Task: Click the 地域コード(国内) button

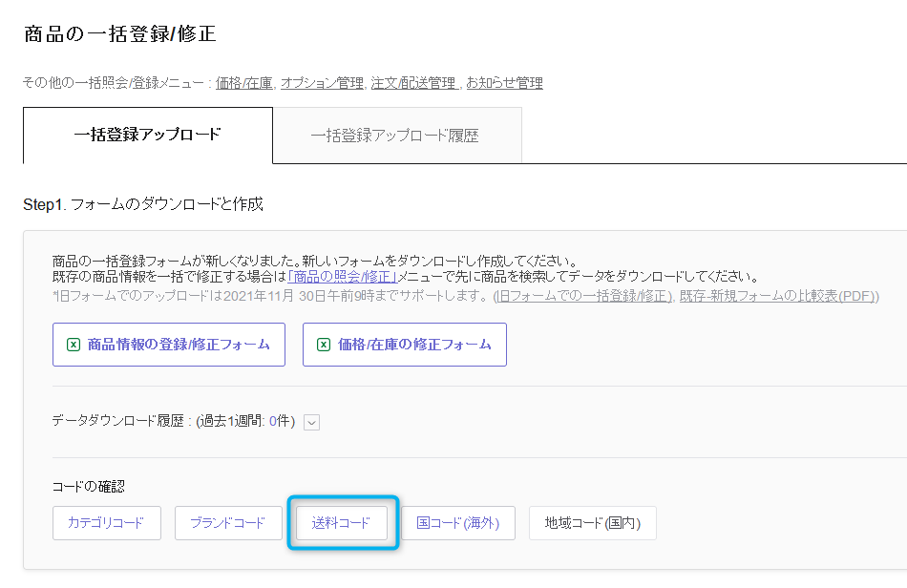Action: coord(593,523)
